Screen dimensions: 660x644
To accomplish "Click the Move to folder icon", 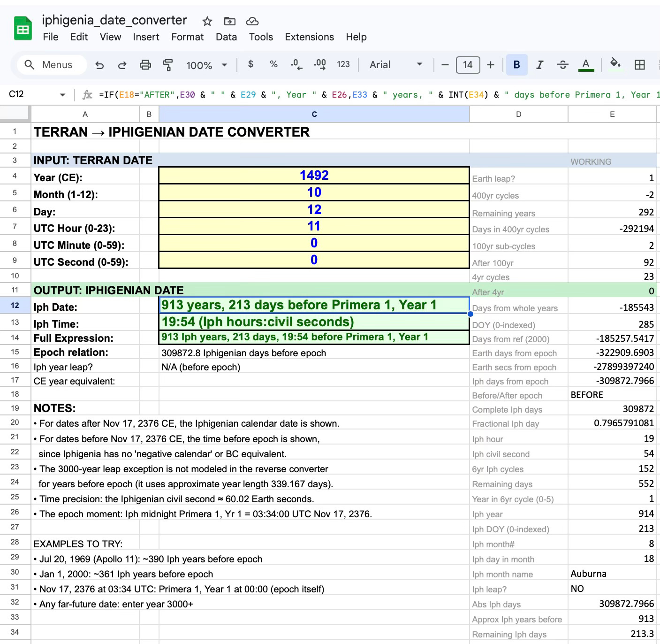I will point(229,21).
